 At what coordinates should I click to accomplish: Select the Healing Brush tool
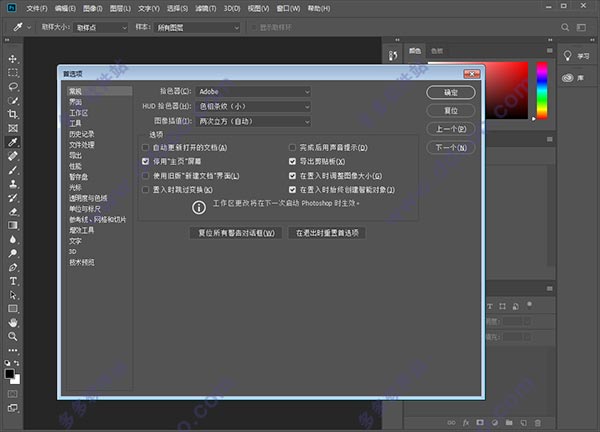13,156
